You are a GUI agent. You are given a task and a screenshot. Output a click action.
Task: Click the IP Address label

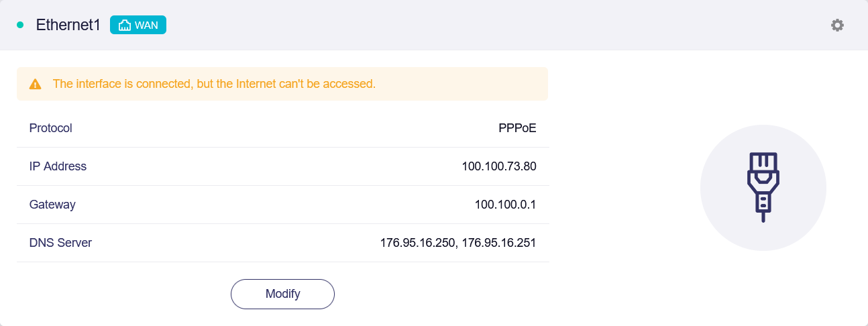coord(58,166)
